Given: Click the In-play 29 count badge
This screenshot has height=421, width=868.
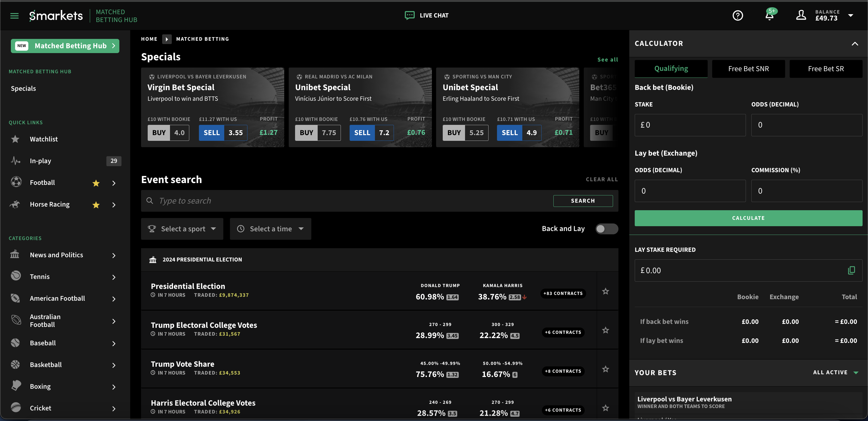Looking at the screenshot, I should click(x=114, y=161).
